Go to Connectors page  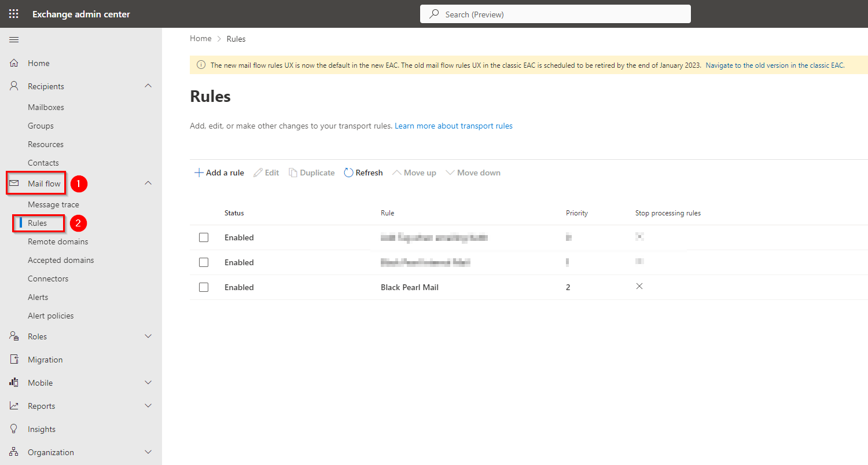tap(48, 279)
